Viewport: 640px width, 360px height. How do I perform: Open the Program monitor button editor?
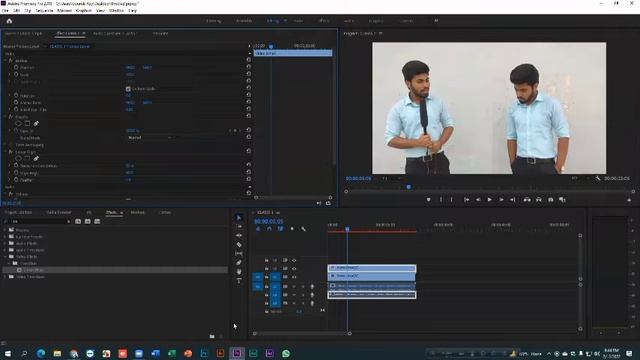point(629,200)
